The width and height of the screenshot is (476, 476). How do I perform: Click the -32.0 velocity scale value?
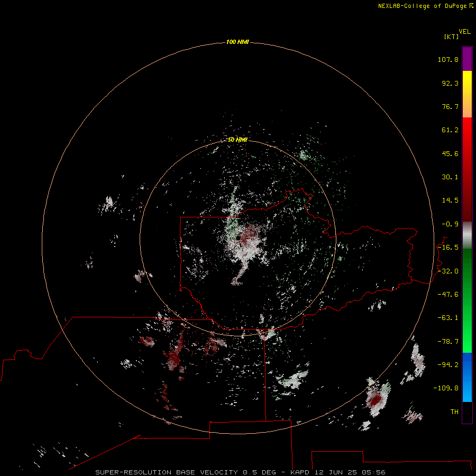pyautogui.click(x=448, y=271)
